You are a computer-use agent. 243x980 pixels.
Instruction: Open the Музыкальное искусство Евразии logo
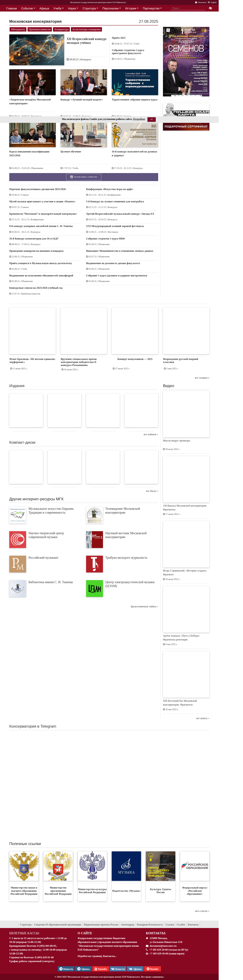pyautogui.click(x=17, y=515)
